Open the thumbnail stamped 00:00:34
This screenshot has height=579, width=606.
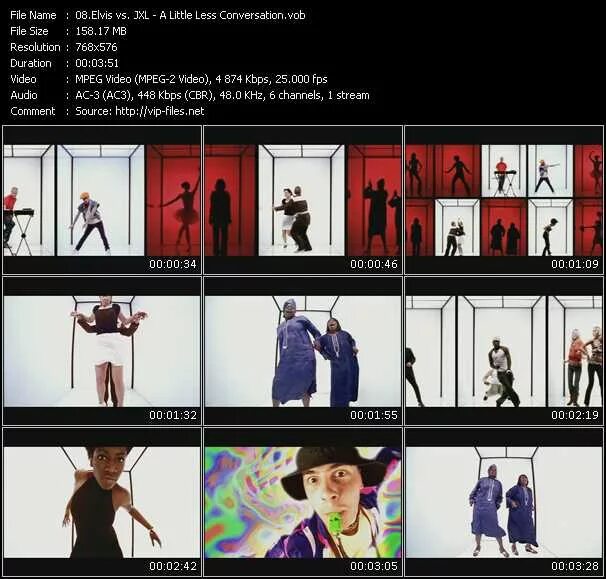pyautogui.click(x=102, y=200)
